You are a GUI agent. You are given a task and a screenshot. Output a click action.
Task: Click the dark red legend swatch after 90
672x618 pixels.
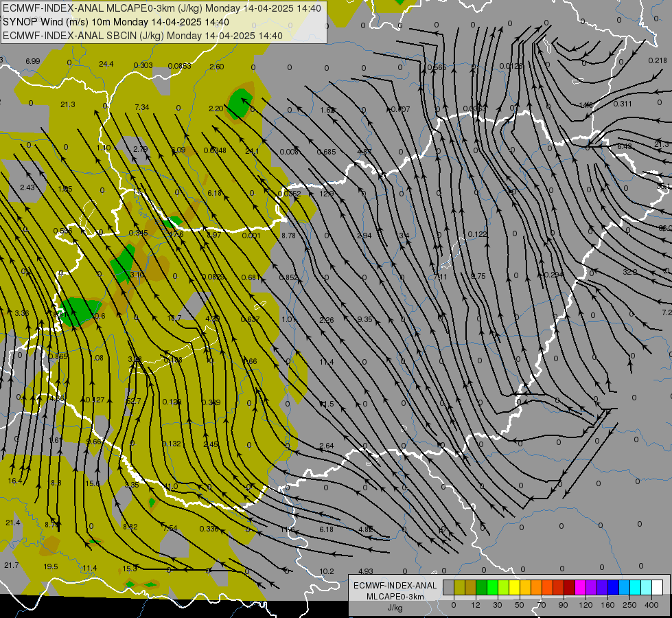point(569,588)
